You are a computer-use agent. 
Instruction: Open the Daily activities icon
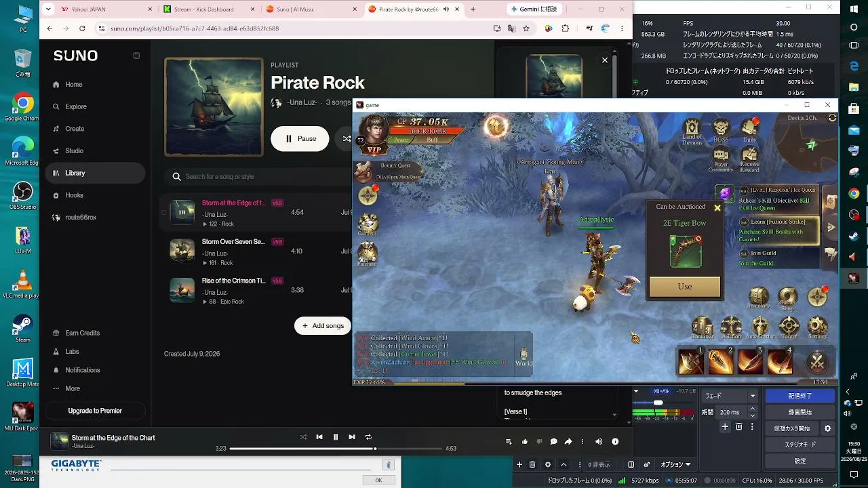[749, 130]
